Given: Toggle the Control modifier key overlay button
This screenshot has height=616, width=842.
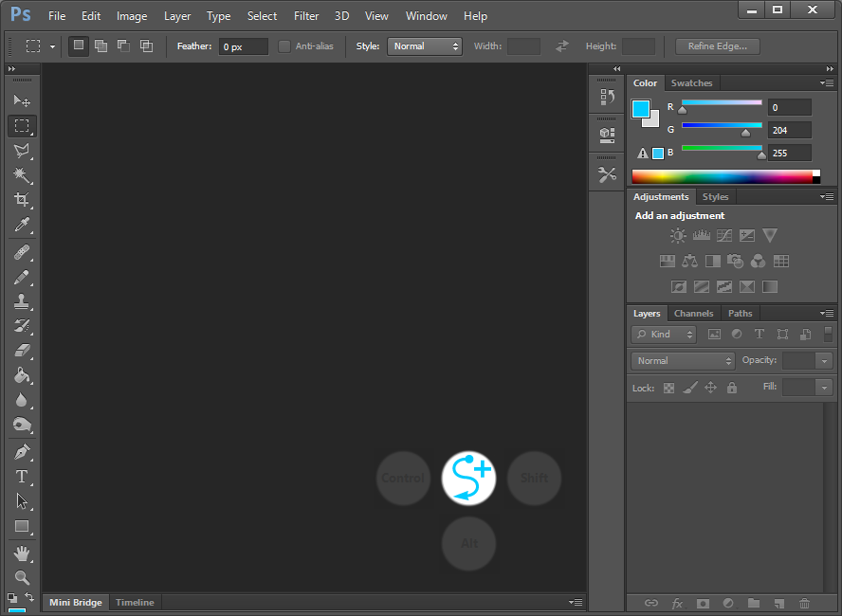Looking at the screenshot, I should point(403,478).
